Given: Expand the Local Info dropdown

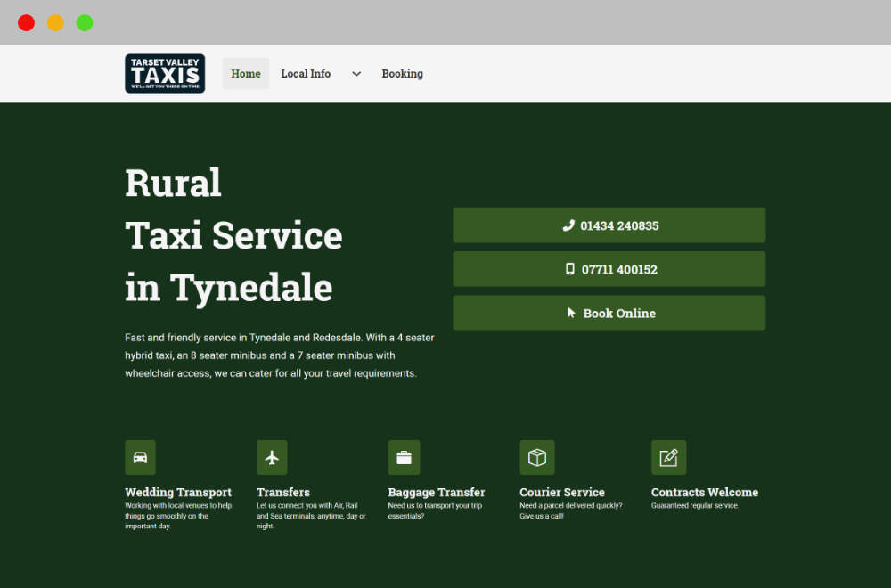Looking at the screenshot, I should pyautogui.click(x=306, y=74).
